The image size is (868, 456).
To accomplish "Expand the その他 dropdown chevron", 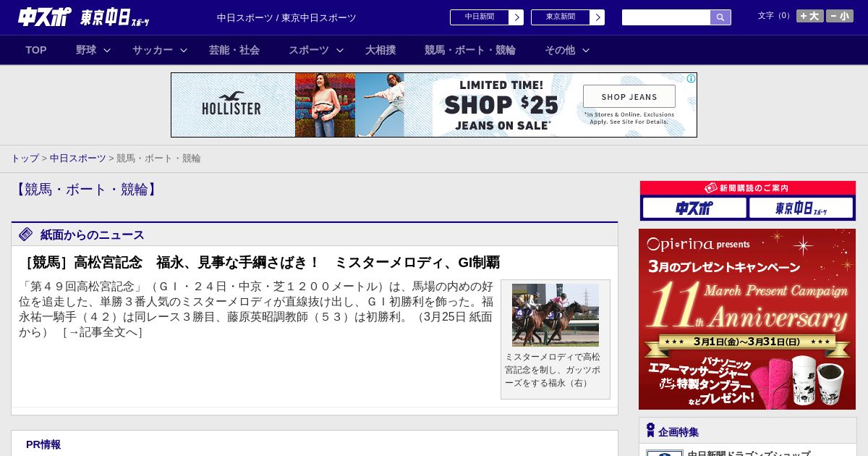I will [586, 50].
